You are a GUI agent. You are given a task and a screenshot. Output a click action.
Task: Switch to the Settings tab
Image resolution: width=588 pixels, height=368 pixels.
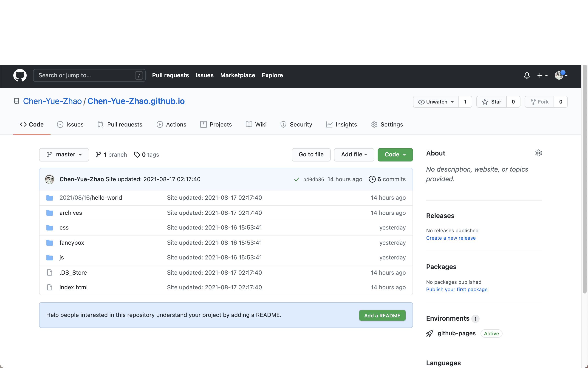tap(387, 124)
